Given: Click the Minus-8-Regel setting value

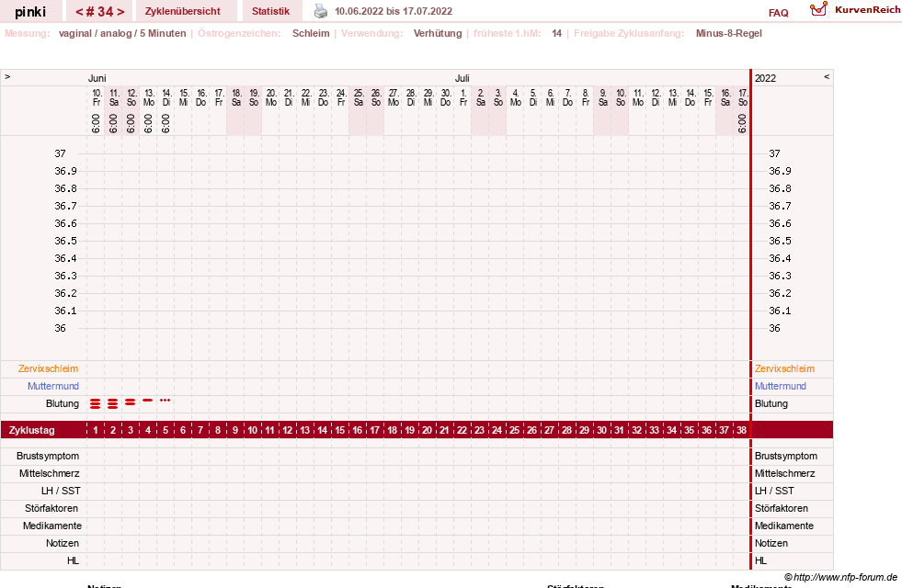Looking at the screenshot, I should [x=729, y=33].
